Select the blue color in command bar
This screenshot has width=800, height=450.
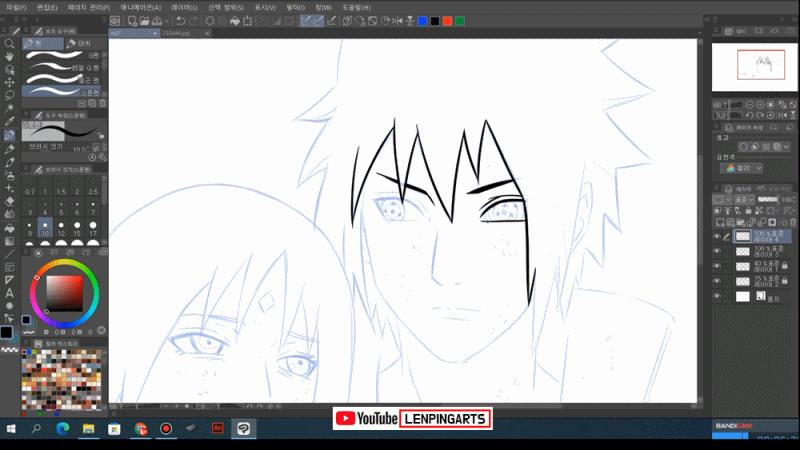click(422, 21)
